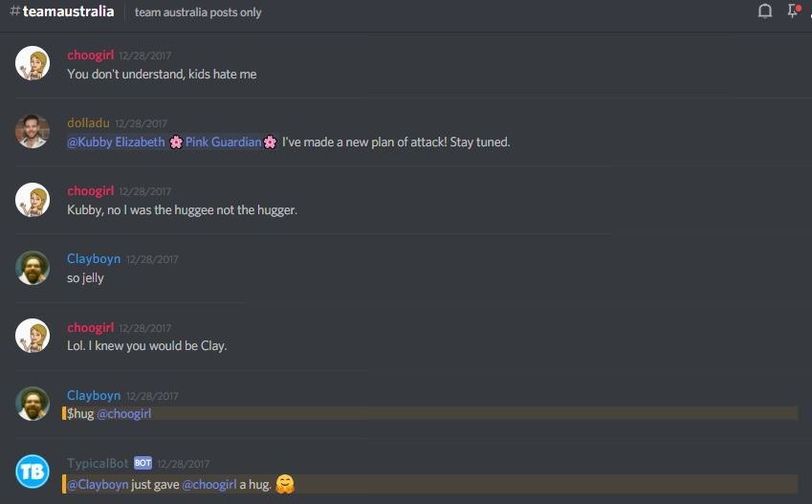
Task: Click the @choogirl mention in $hug command
Action: [123, 414]
